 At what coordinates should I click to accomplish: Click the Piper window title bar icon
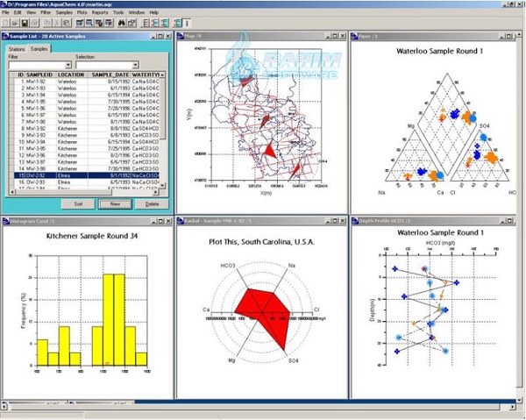354,36
